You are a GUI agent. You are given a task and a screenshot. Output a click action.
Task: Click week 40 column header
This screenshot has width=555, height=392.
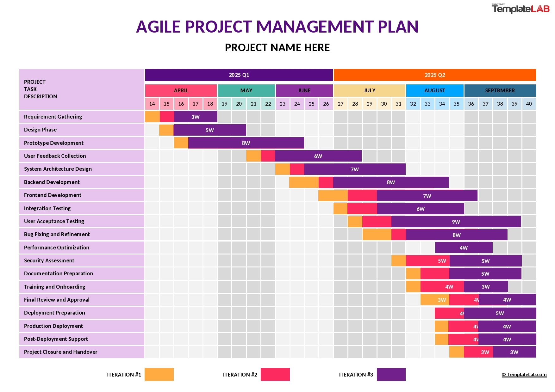click(x=529, y=104)
